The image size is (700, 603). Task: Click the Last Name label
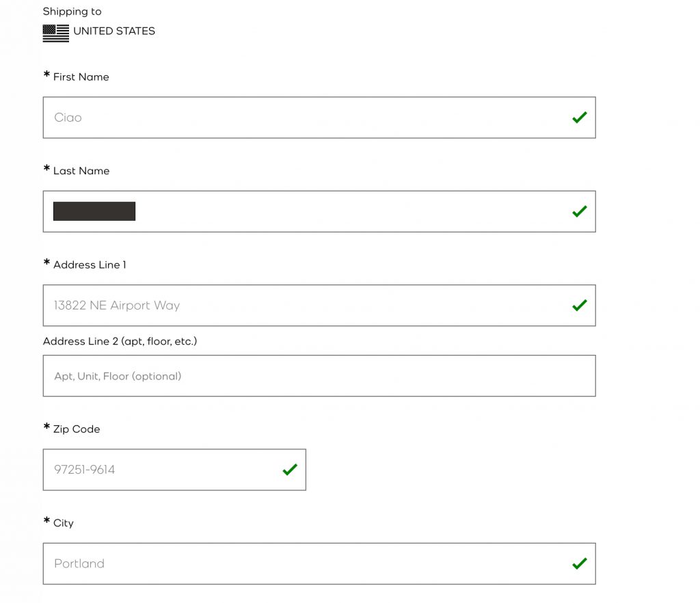81,171
